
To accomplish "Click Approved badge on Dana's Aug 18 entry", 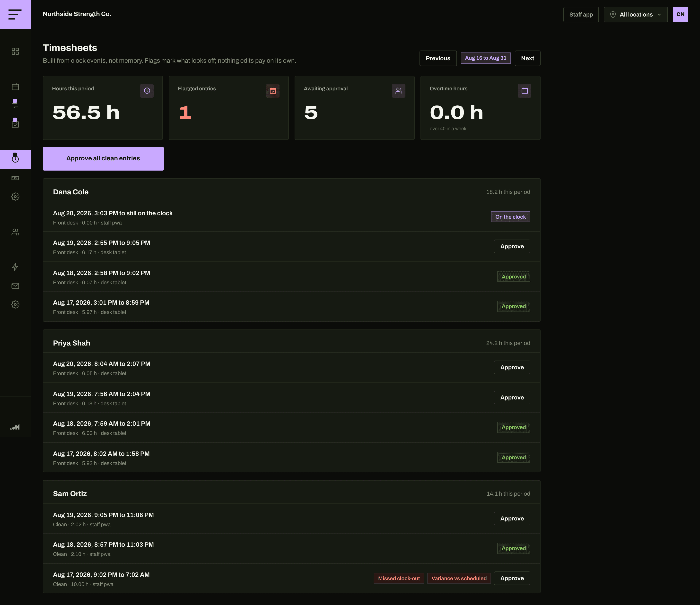I will [x=514, y=277].
